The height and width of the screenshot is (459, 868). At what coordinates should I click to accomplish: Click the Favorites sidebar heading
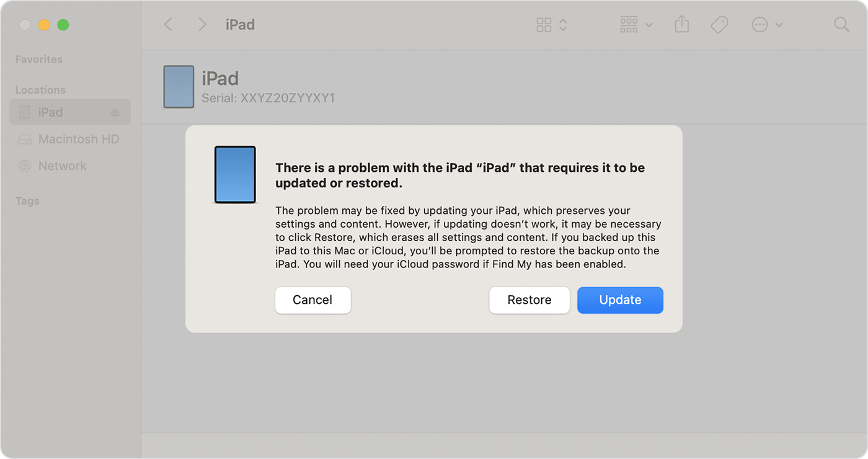click(x=38, y=59)
